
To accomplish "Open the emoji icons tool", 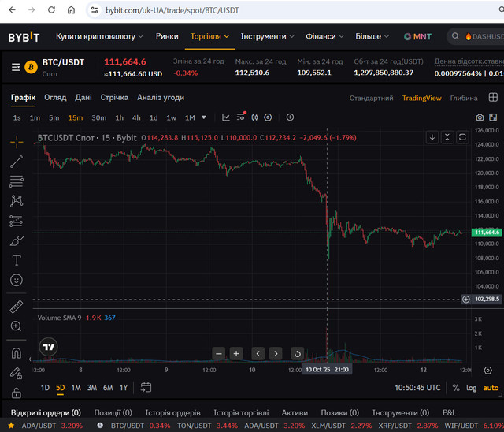I will point(17,280).
